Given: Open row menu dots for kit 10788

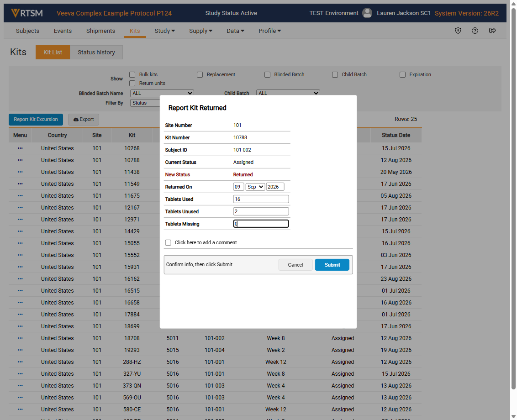Looking at the screenshot, I should pyautogui.click(x=20, y=160).
